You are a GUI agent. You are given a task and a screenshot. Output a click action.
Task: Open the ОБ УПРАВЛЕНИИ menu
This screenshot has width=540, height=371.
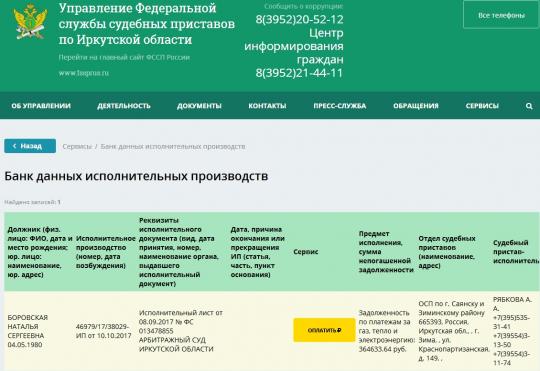41,106
